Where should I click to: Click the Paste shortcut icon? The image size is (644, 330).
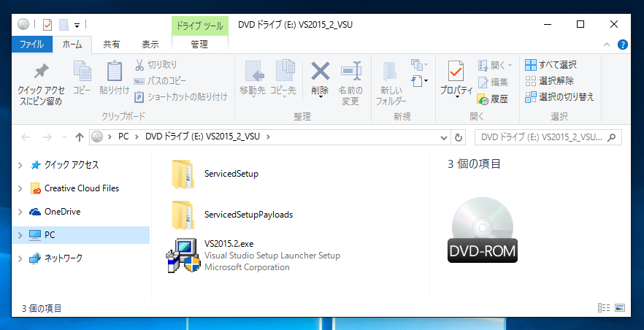pos(139,97)
